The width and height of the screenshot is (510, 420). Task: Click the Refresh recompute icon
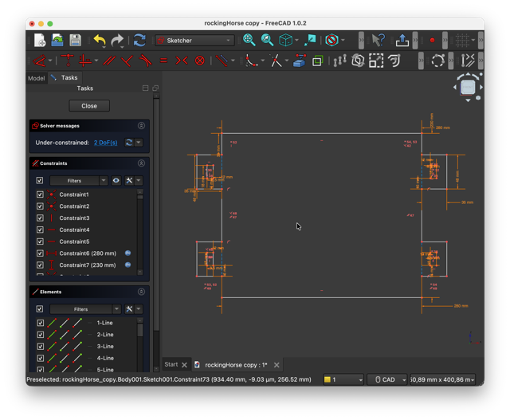tap(139, 41)
